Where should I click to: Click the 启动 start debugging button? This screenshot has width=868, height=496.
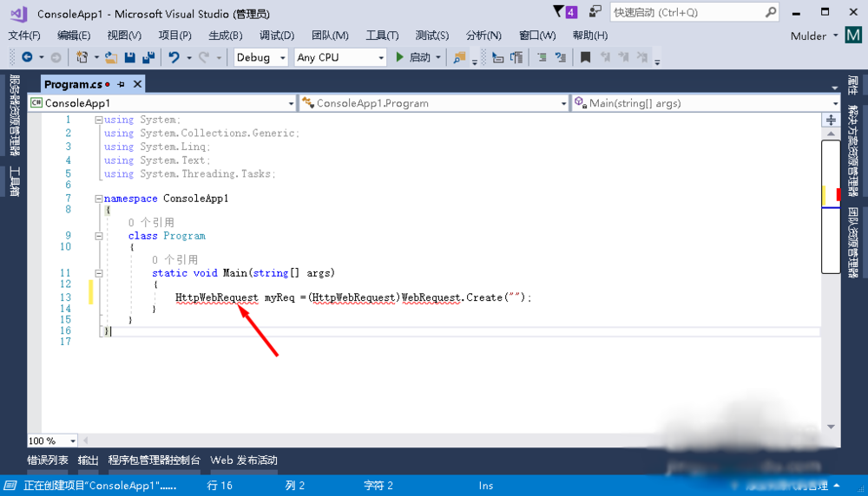[x=413, y=57]
